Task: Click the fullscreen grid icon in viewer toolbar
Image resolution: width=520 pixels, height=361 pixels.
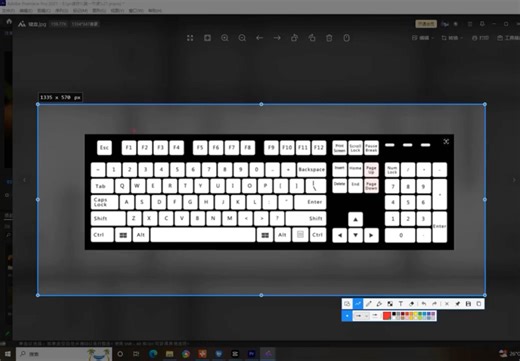Action: 190,38
